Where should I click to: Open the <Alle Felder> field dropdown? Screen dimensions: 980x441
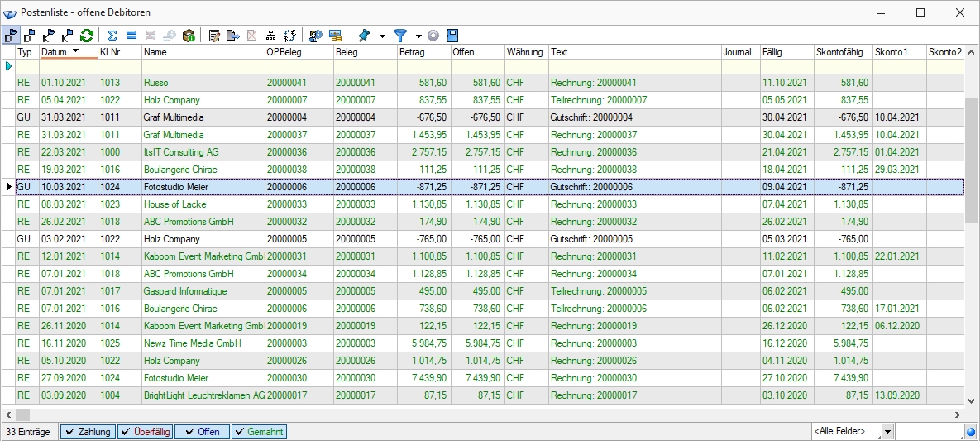tap(887, 432)
